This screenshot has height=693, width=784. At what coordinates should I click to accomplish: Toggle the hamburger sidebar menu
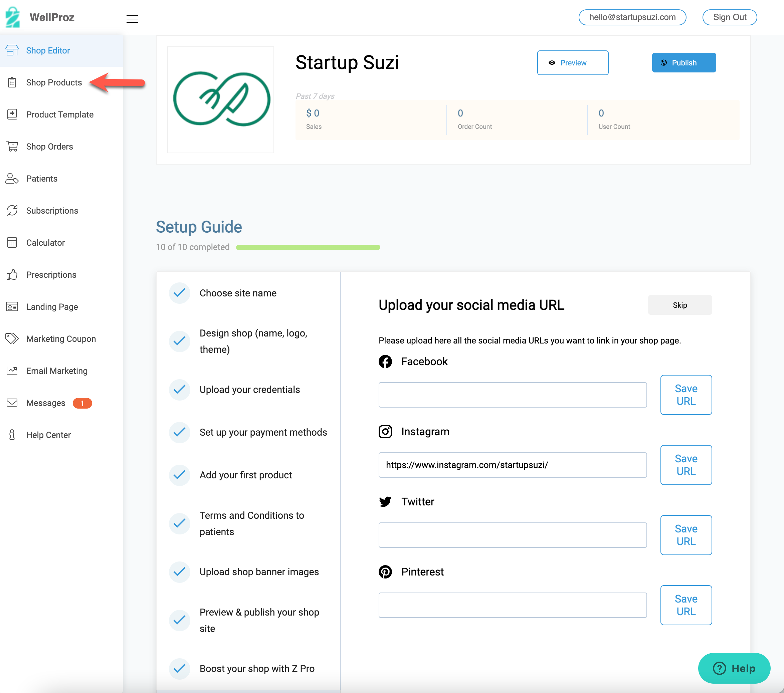pyautogui.click(x=132, y=19)
